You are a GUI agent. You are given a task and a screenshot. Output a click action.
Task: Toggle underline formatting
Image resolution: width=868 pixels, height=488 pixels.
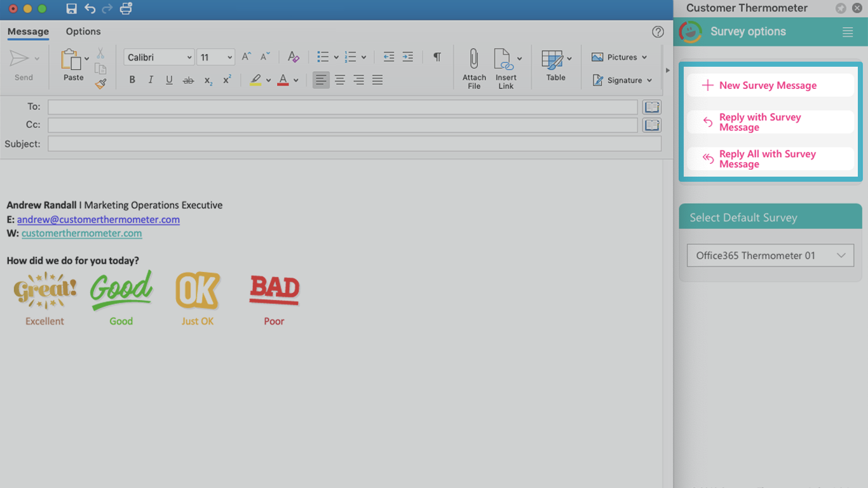169,80
